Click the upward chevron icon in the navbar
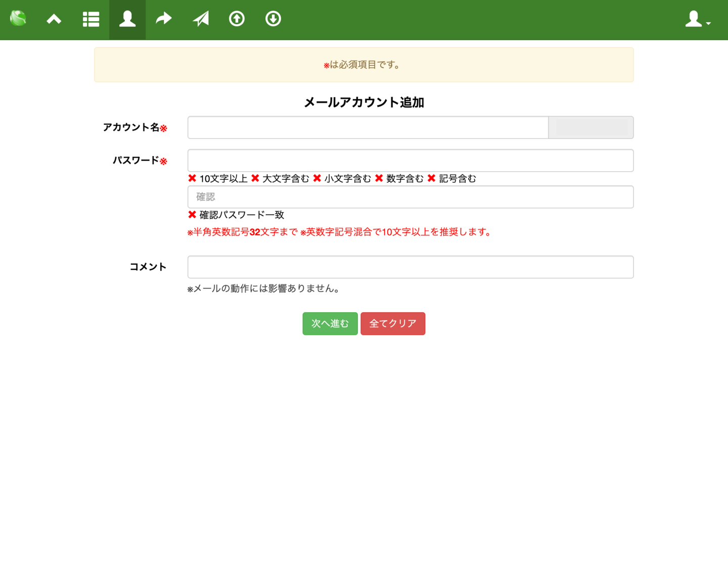Screen dimensions: 728x588 click(54, 19)
